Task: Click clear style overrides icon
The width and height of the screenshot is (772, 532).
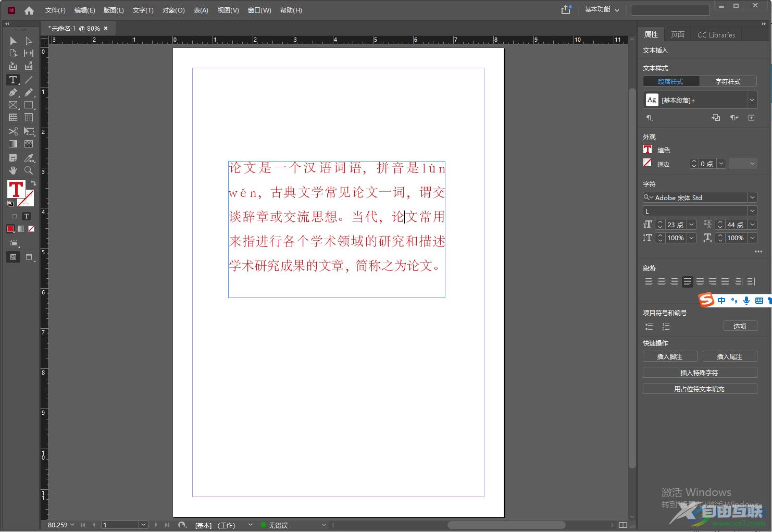Action: click(x=734, y=118)
